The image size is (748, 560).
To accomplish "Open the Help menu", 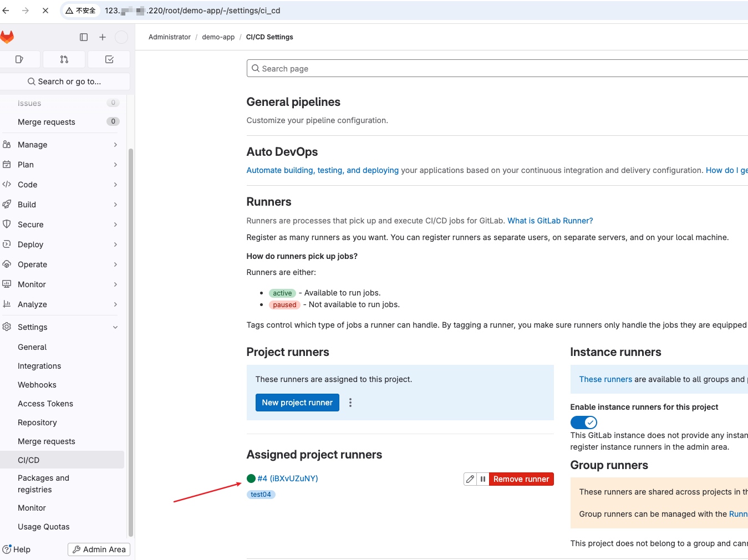I will pos(17,549).
